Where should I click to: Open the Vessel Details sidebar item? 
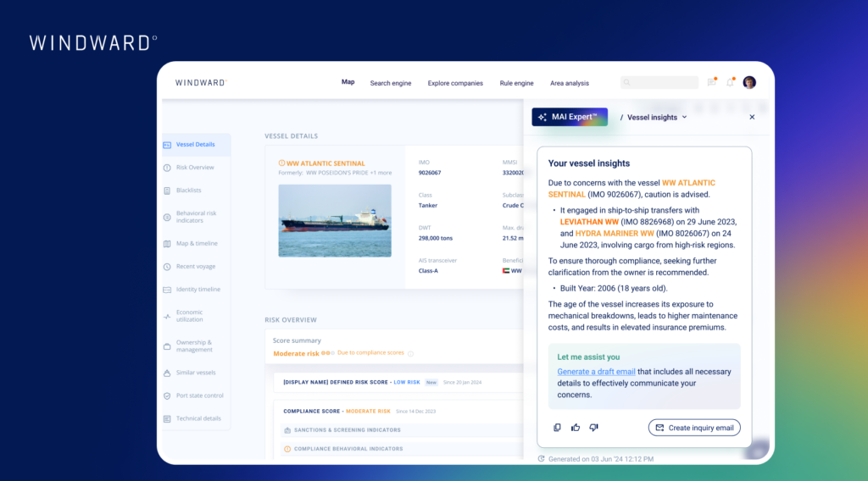tap(196, 144)
